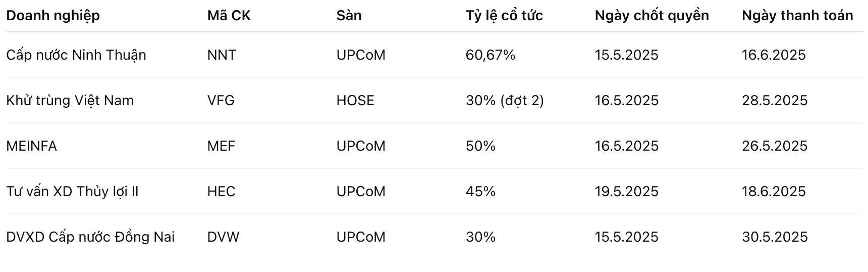Select the 60,67% dividend ratio cell
The height and width of the screenshot is (272, 868).
click(491, 55)
